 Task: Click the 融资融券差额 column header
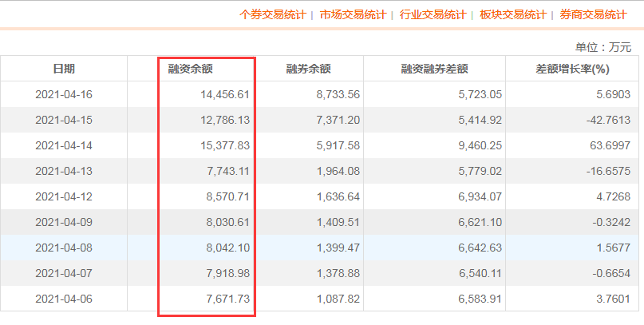435,69
